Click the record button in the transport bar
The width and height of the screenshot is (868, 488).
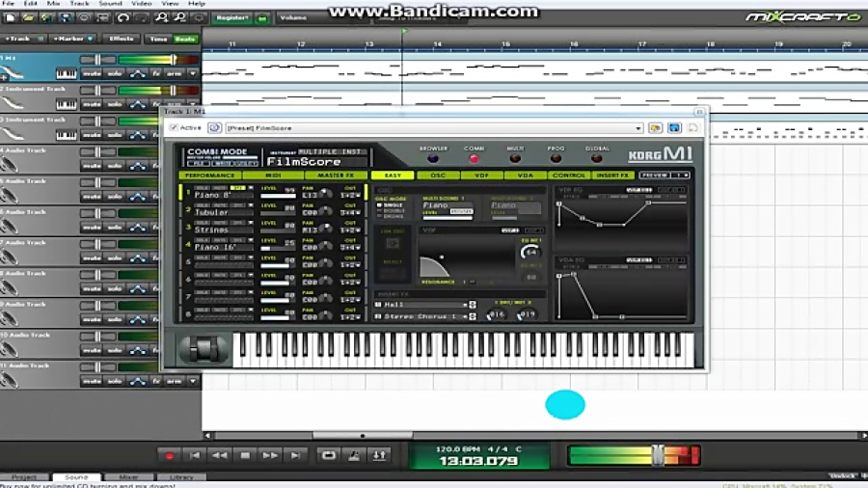click(x=170, y=455)
